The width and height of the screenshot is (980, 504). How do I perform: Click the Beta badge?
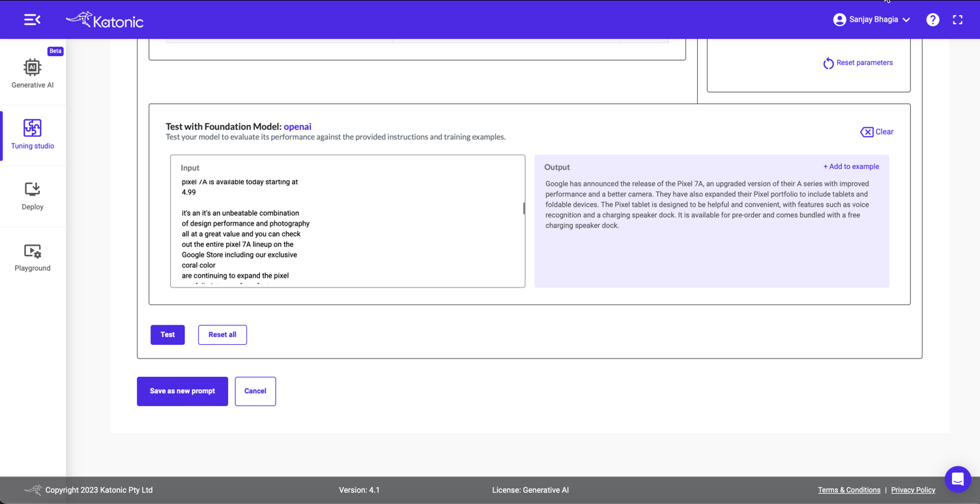55,51
